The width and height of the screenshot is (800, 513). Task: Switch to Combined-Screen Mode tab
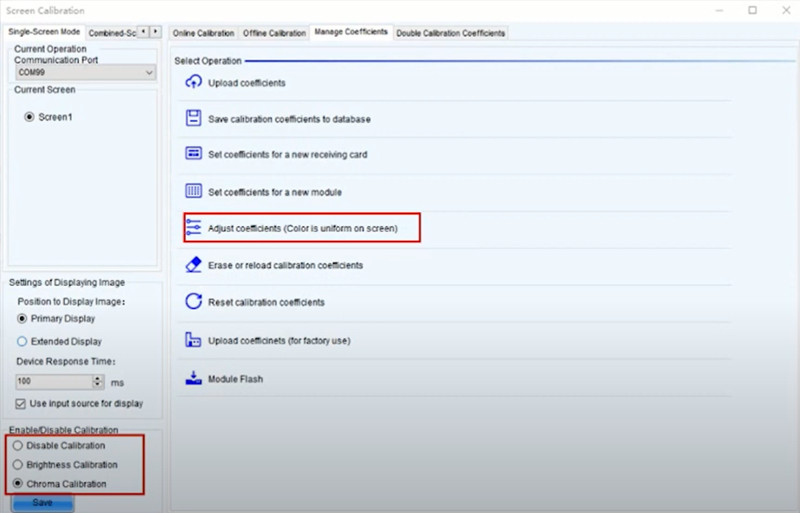point(112,33)
